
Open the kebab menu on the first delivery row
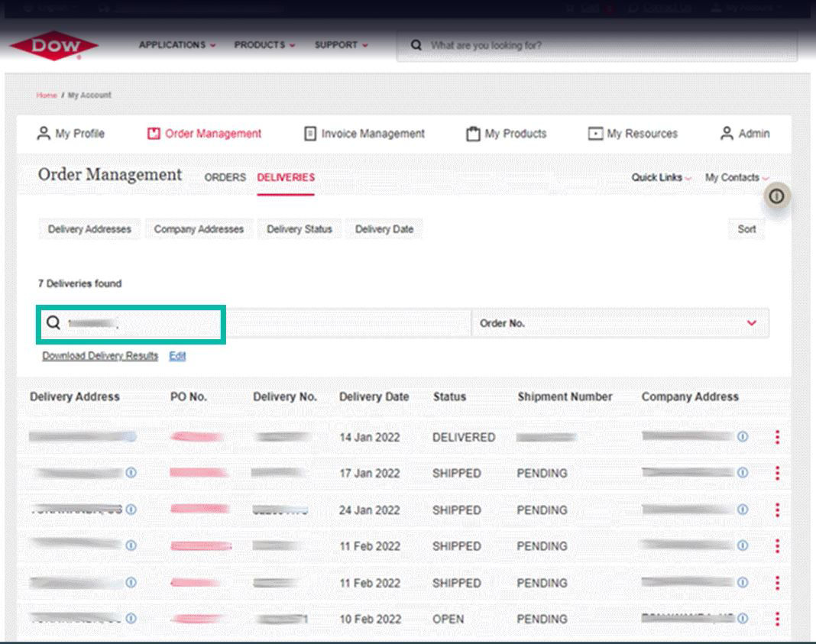click(x=778, y=436)
